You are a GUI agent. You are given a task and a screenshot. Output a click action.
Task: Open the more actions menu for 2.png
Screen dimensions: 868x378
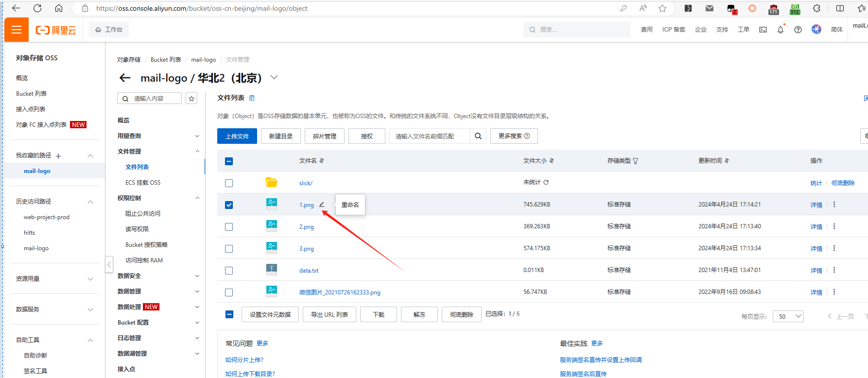(x=834, y=226)
